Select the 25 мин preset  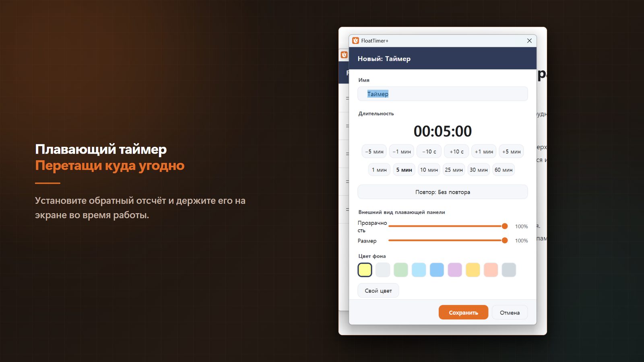[454, 170]
